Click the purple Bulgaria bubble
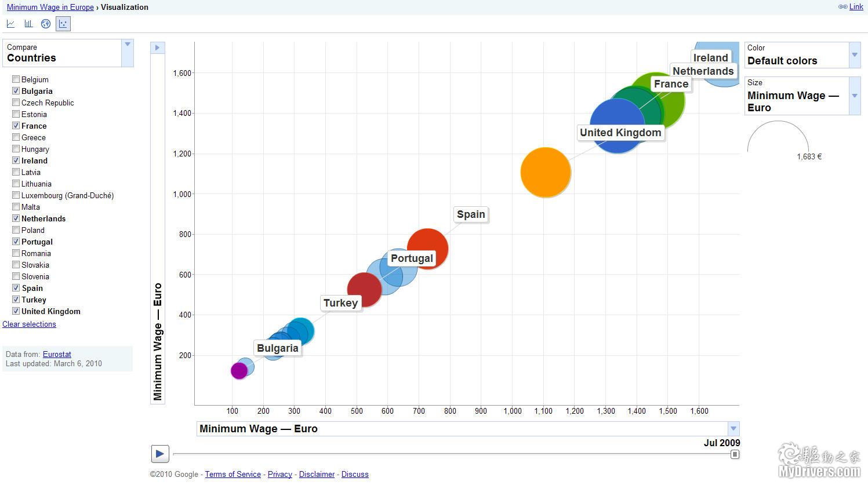Screen dimensions: 868x485 point(239,370)
